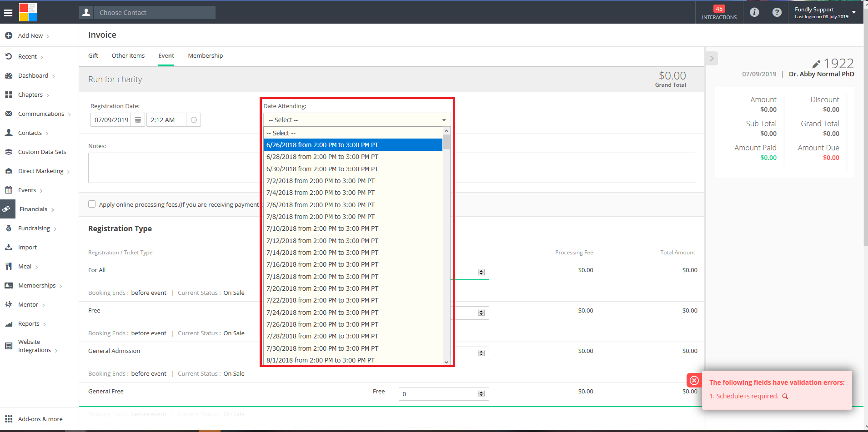
Task: Select the blank -- Select -- option
Action: click(353, 133)
